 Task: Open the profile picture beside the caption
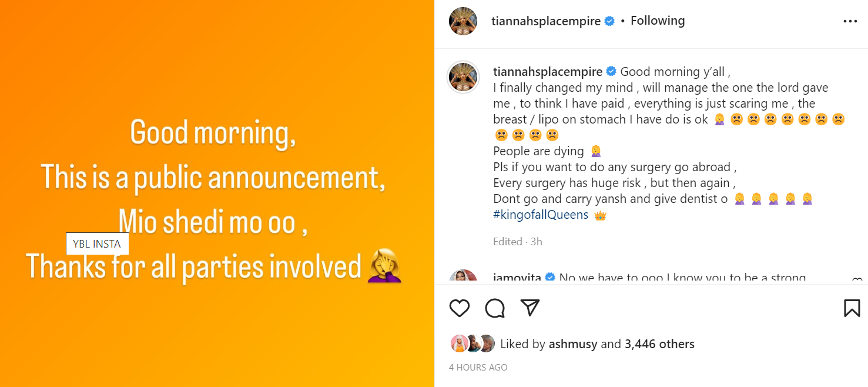coord(463,77)
